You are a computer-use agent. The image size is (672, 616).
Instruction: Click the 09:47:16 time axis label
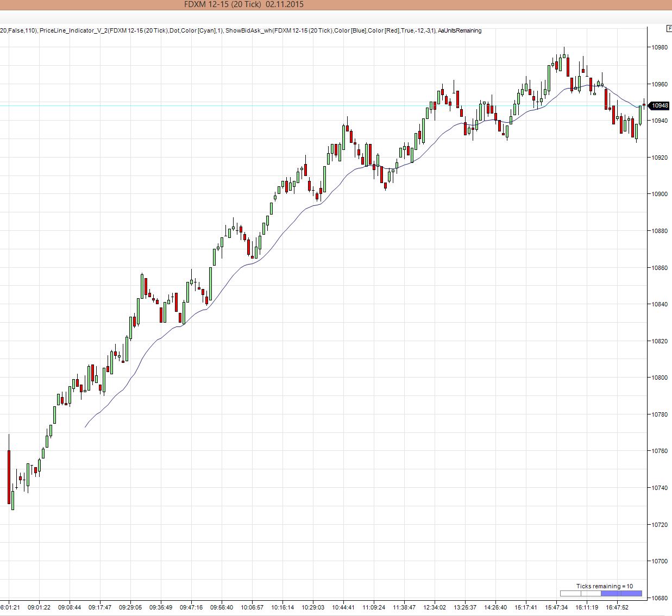pyautogui.click(x=191, y=607)
